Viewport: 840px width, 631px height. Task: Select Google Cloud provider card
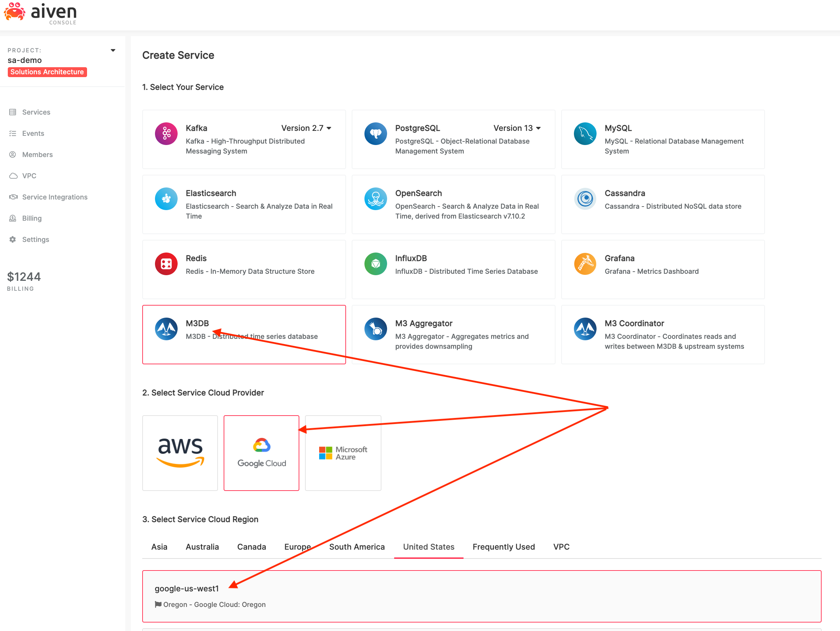(x=261, y=453)
